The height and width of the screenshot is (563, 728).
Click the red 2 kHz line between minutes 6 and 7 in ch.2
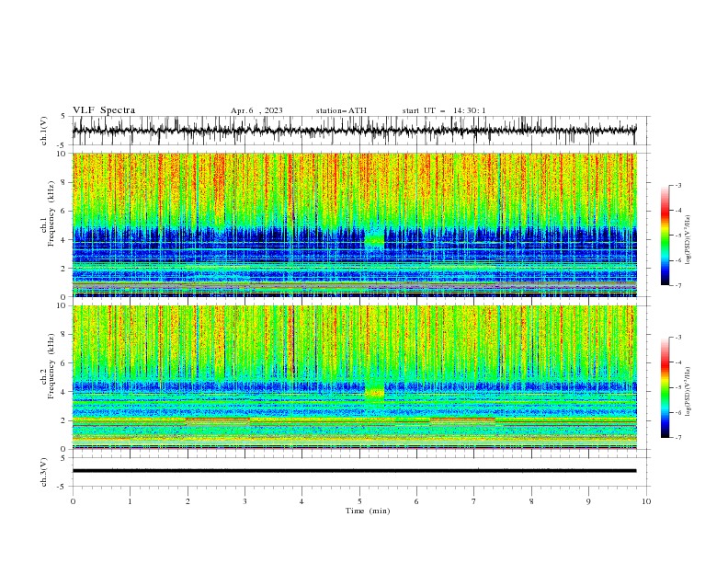click(x=463, y=419)
